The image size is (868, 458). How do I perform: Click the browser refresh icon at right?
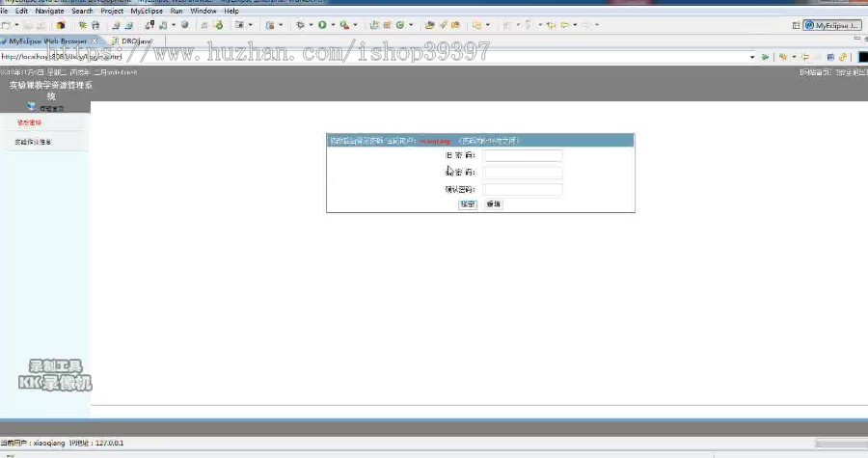coord(842,57)
